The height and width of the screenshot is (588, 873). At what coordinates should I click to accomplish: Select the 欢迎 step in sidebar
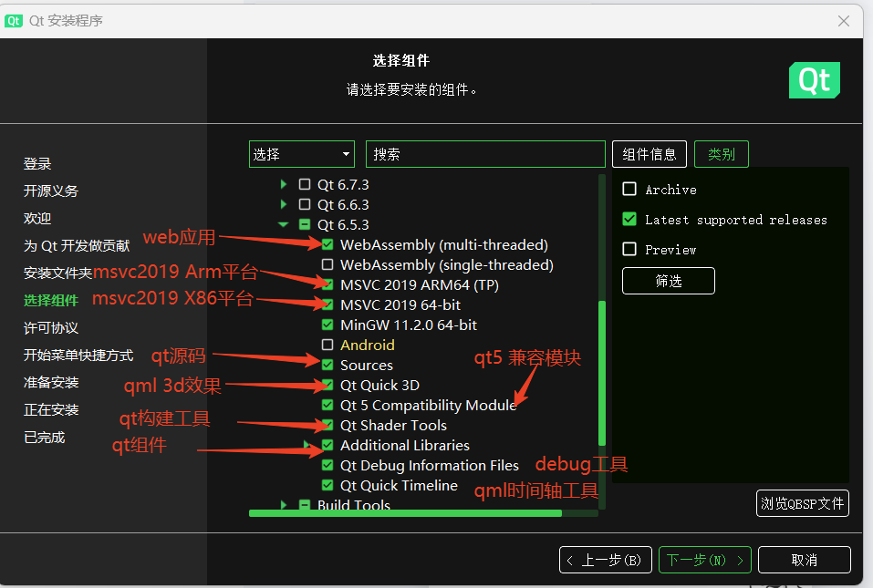click(37, 219)
